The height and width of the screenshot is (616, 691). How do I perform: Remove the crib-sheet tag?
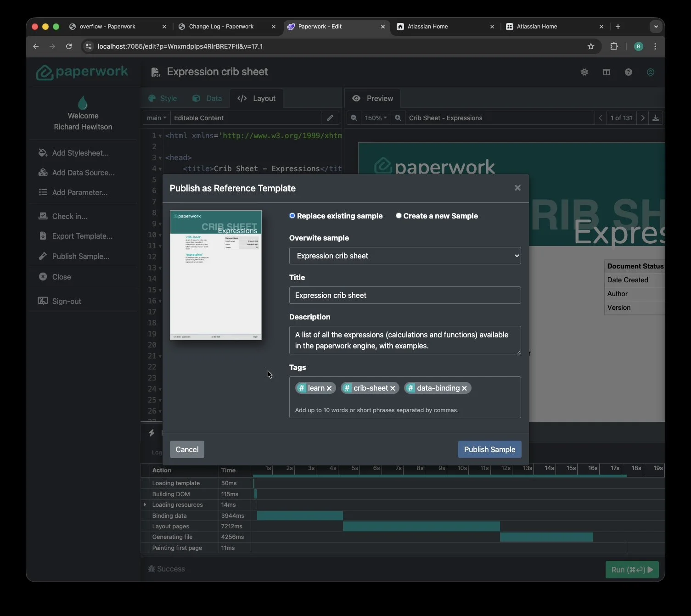click(x=393, y=388)
